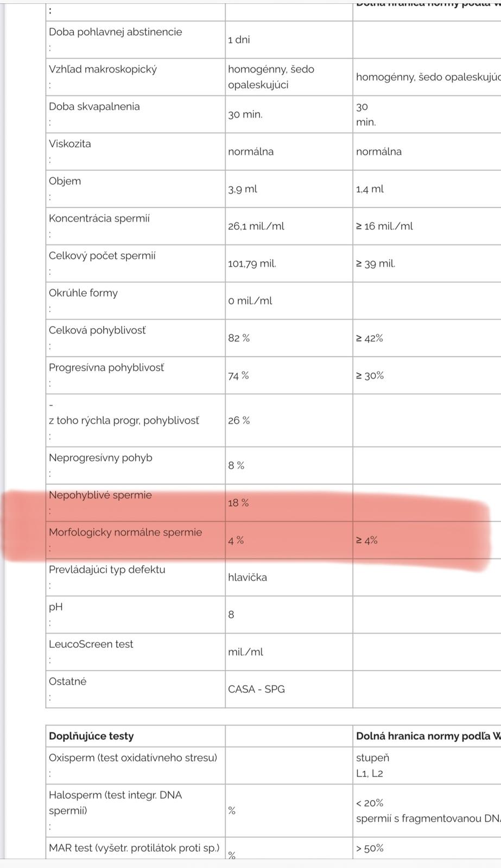The width and height of the screenshot is (501, 868).
Task: Click the "Vzhľad makroskopický" row label
Action: click(103, 69)
